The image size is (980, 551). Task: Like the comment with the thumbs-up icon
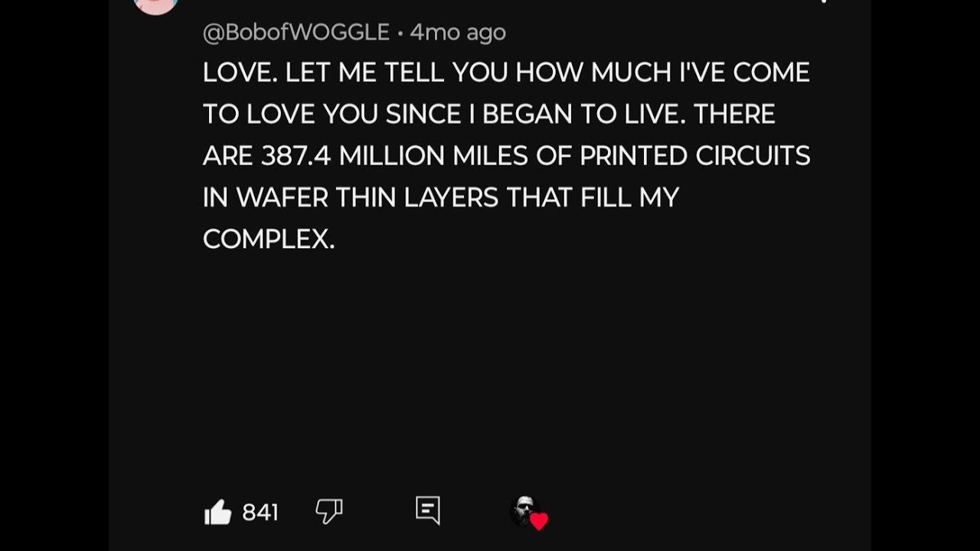[218, 512]
